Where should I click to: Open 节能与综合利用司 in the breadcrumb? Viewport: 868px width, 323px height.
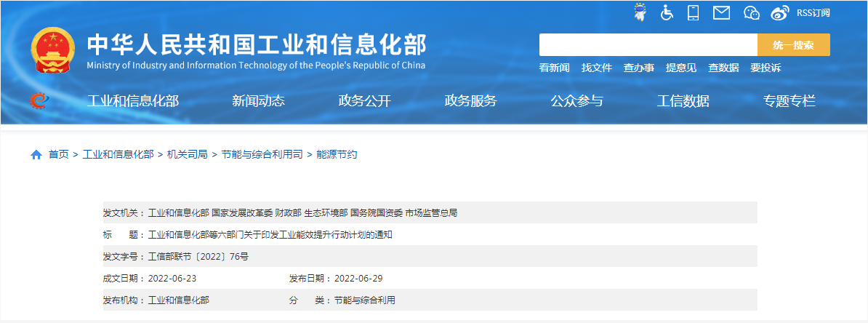[x=262, y=154]
